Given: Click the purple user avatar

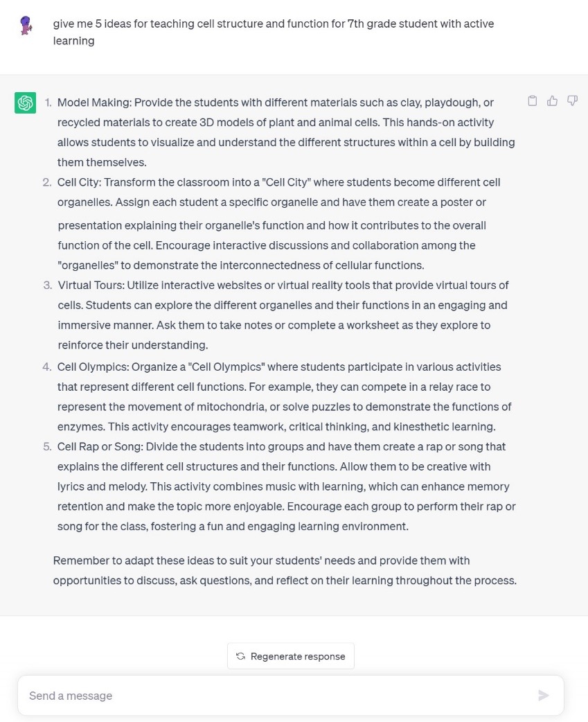Looking at the screenshot, I should [26, 26].
